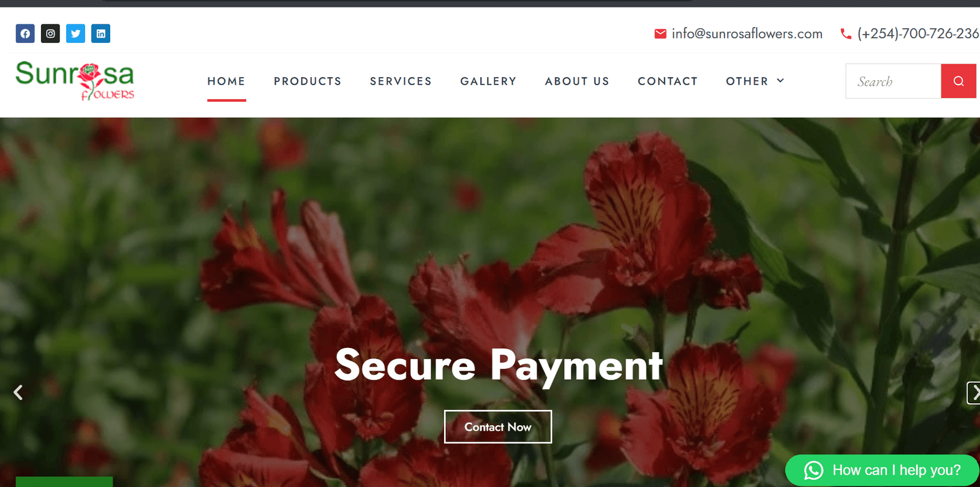This screenshot has height=487, width=980.
Task: Click the red phone handset icon
Action: [x=846, y=34]
